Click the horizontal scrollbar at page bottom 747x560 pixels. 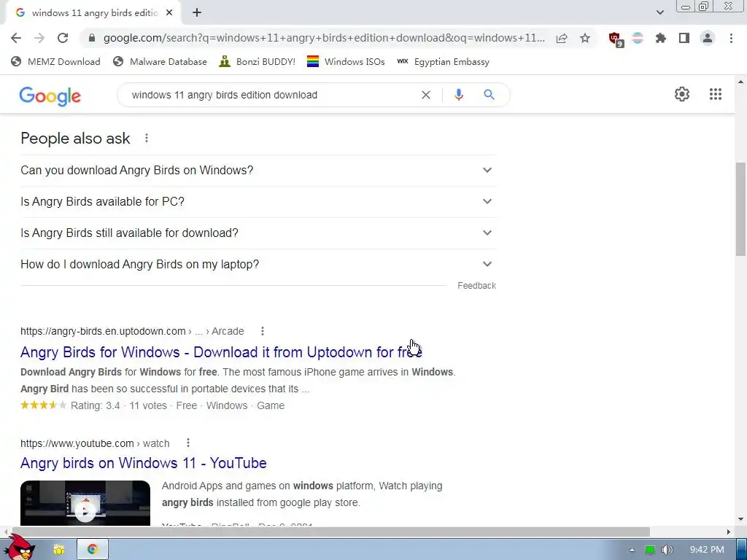pyautogui.click(x=330, y=532)
